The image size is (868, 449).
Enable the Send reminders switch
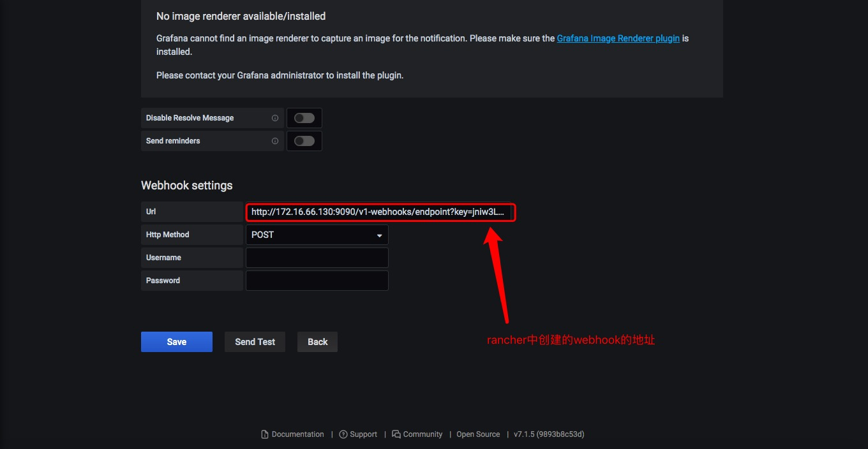click(x=304, y=141)
